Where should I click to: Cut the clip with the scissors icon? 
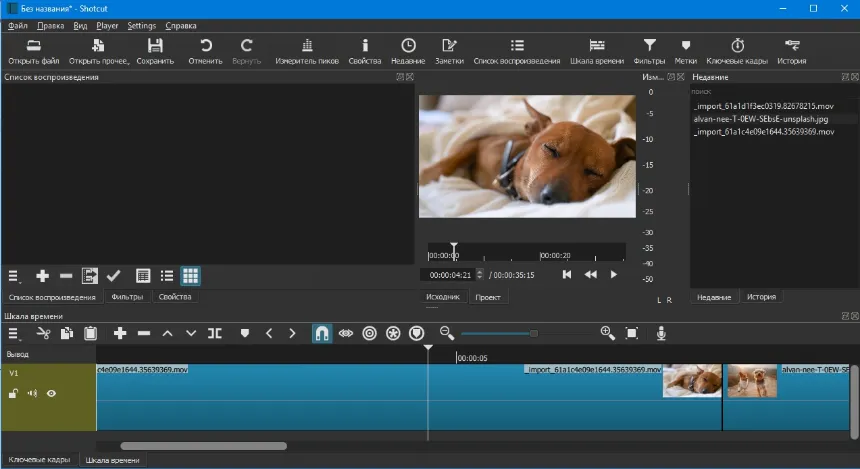(x=43, y=333)
